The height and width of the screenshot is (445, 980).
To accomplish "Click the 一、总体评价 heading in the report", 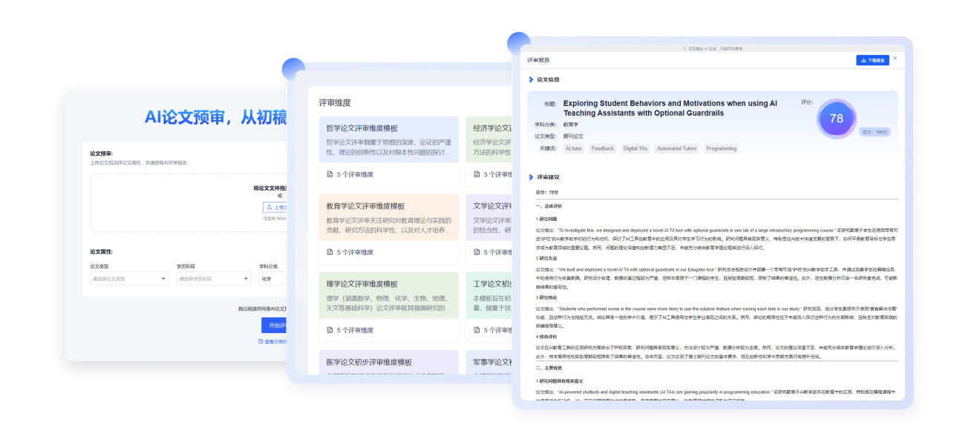I will [x=550, y=205].
